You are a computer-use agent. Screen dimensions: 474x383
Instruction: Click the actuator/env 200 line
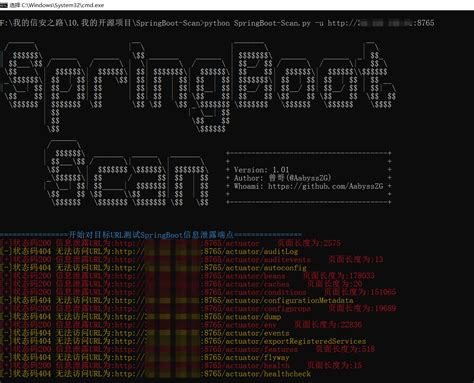(181, 324)
